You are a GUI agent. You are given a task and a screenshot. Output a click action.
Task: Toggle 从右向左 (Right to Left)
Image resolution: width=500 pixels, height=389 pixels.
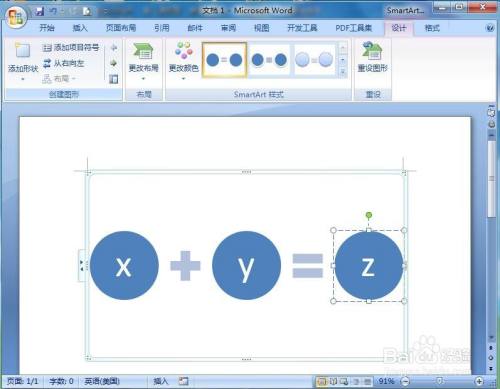pyautogui.click(x=64, y=63)
